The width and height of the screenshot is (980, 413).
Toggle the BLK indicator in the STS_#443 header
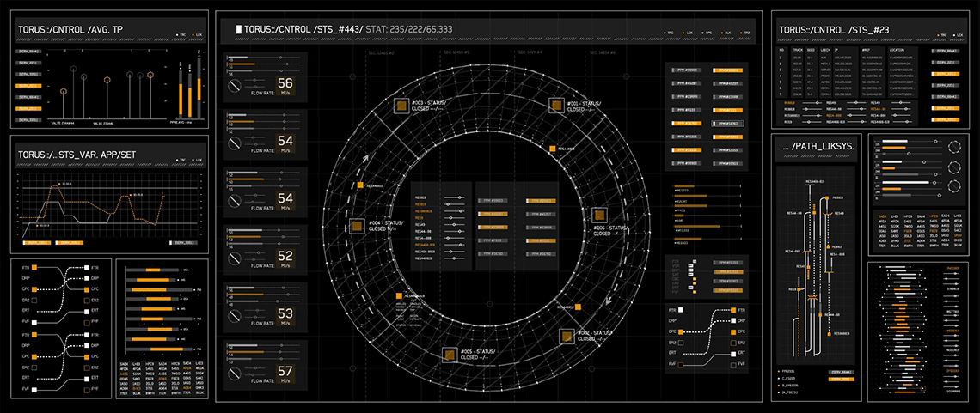pos(723,33)
